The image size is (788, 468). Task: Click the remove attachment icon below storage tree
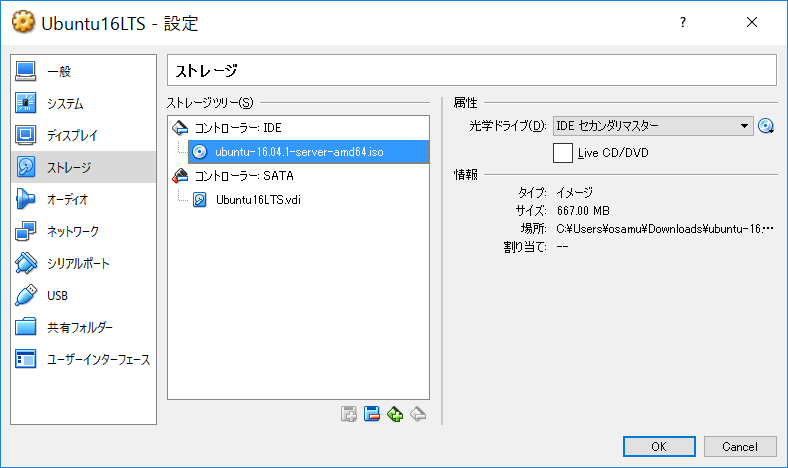tap(371, 414)
